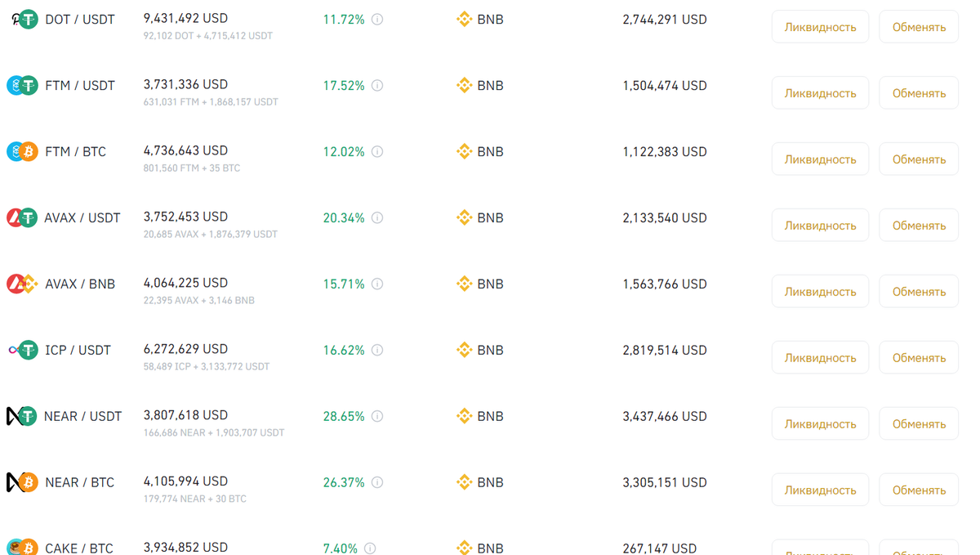
Task: Click the NEAR / BTC pair token icon
Action: (x=23, y=482)
